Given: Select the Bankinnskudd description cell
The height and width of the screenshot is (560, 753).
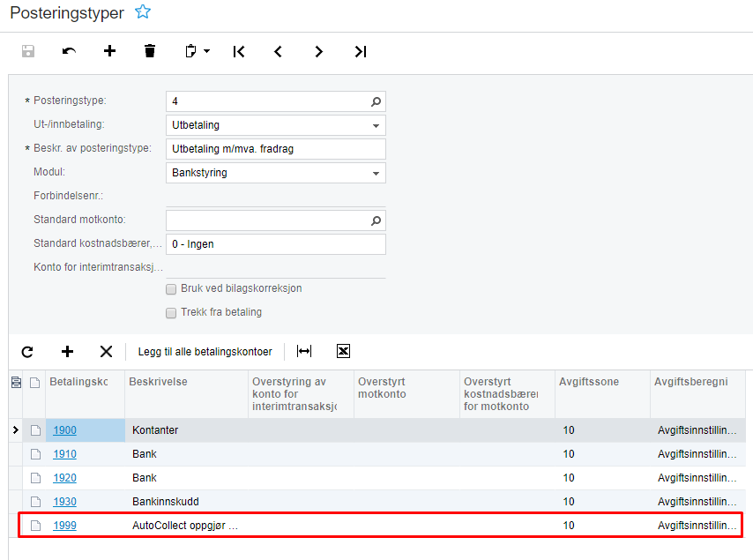Looking at the screenshot, I should click(x=186, y=502).
